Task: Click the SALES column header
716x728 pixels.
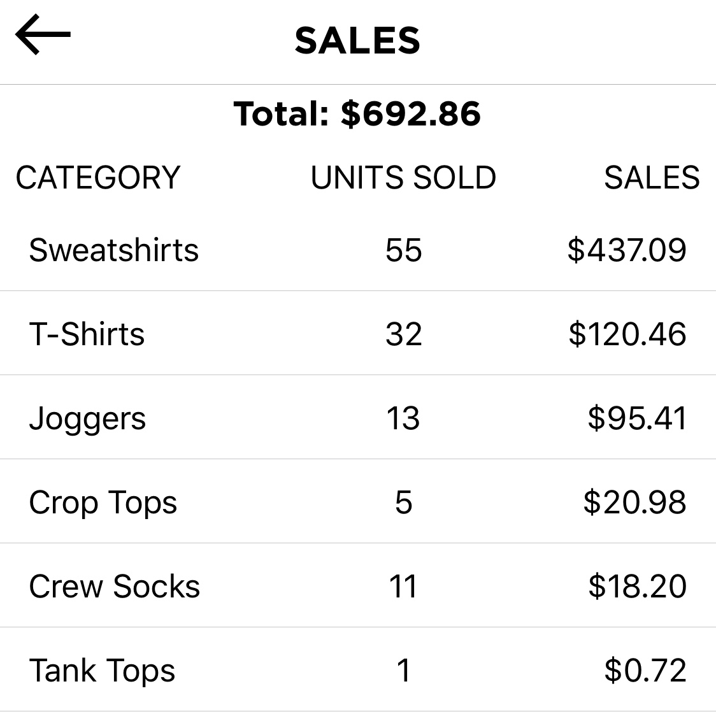Action: pos(651,177)
